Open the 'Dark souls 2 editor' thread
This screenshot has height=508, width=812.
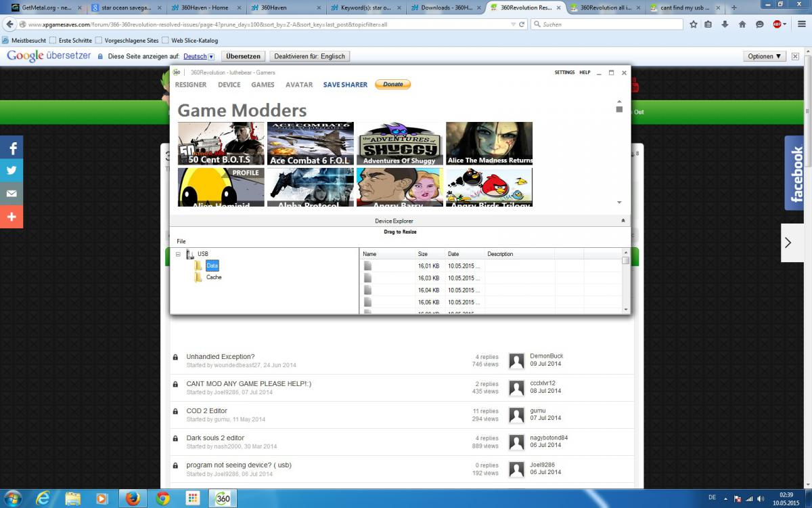[x=215, y=438]
